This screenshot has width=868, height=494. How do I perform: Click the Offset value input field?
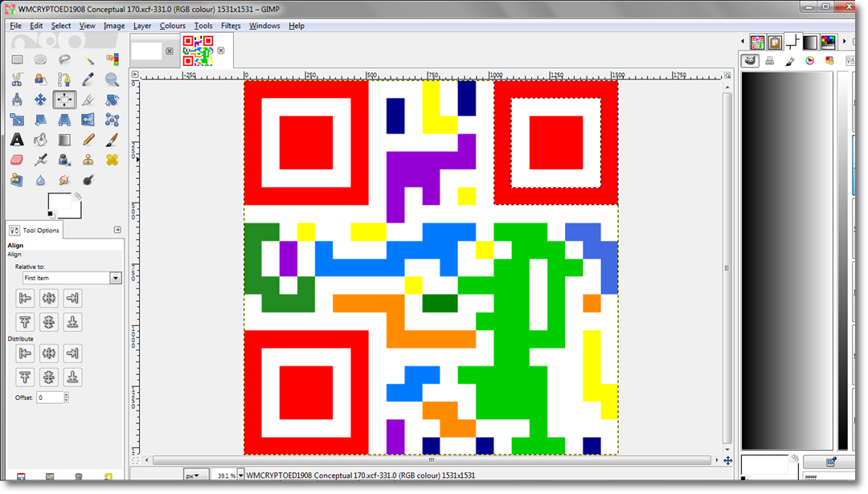pos(50,397)
